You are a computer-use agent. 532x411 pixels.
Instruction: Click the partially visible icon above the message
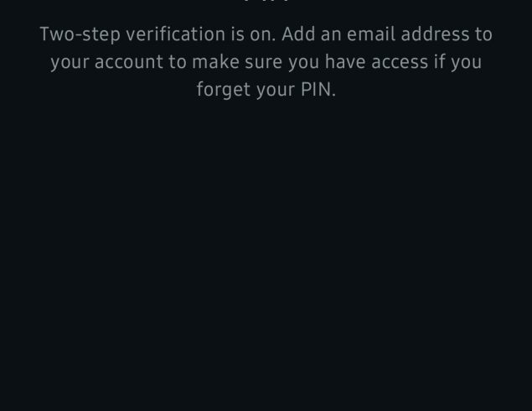point(266,1)
